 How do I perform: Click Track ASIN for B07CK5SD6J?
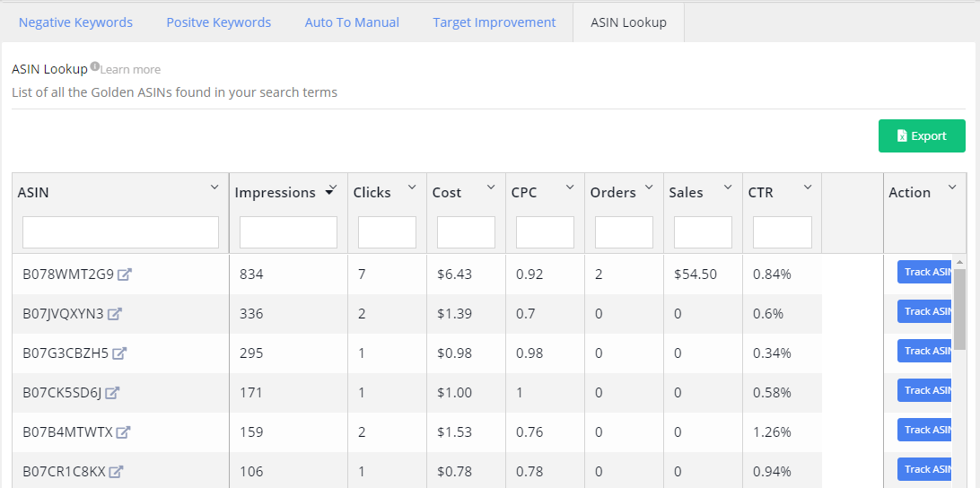(925, 390)
